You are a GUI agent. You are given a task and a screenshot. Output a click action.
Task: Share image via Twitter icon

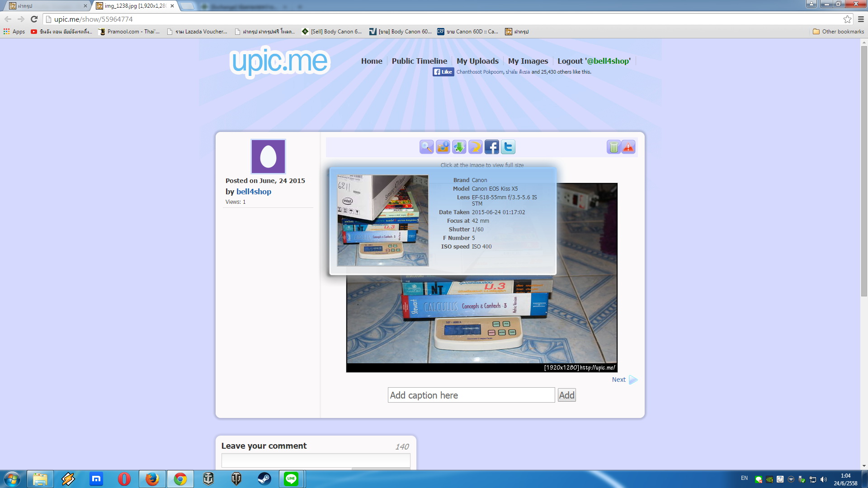[x=508, y=147]
